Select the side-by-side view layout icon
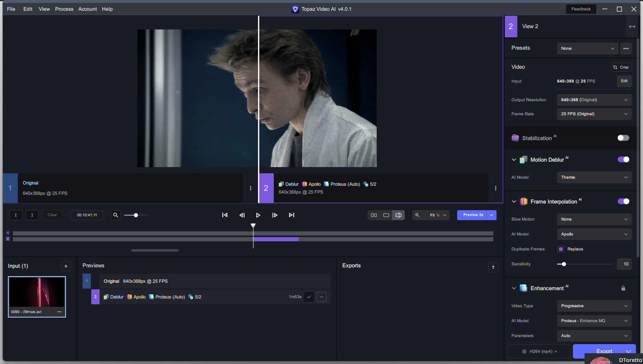643x364 pixels. pos(374,215)
